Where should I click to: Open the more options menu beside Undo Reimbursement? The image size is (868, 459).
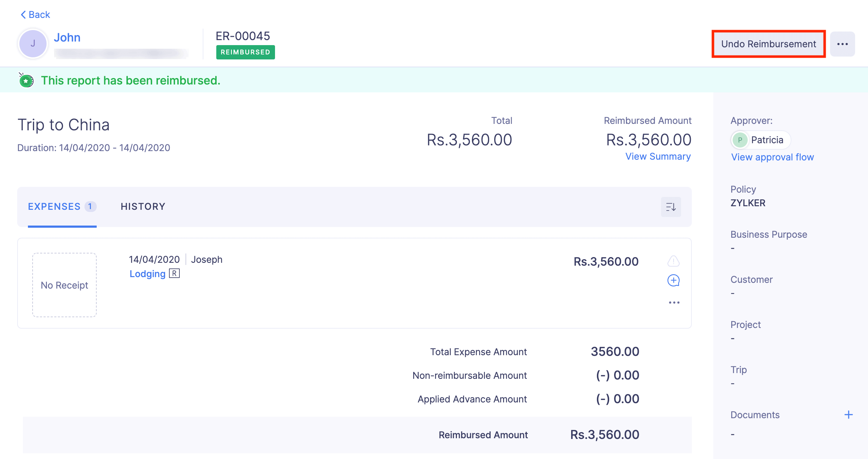pos(842,44)
